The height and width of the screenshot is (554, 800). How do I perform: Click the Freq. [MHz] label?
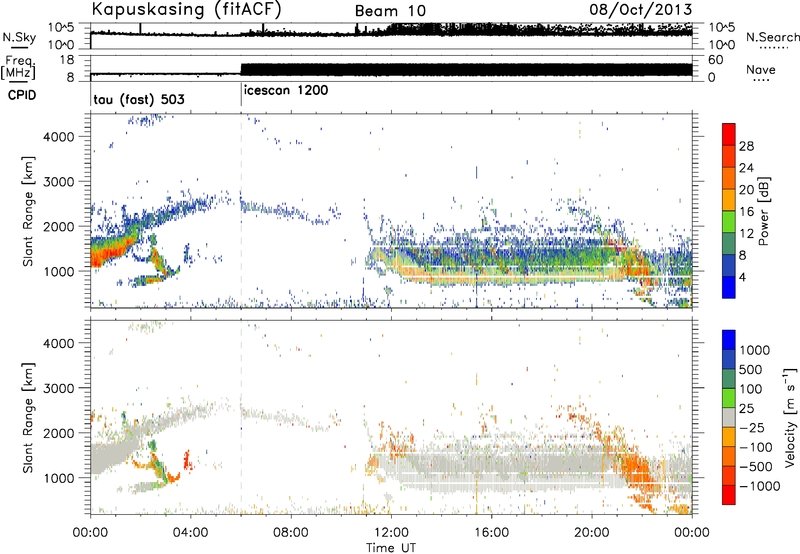pyautogui.click(x=19, y=68)
